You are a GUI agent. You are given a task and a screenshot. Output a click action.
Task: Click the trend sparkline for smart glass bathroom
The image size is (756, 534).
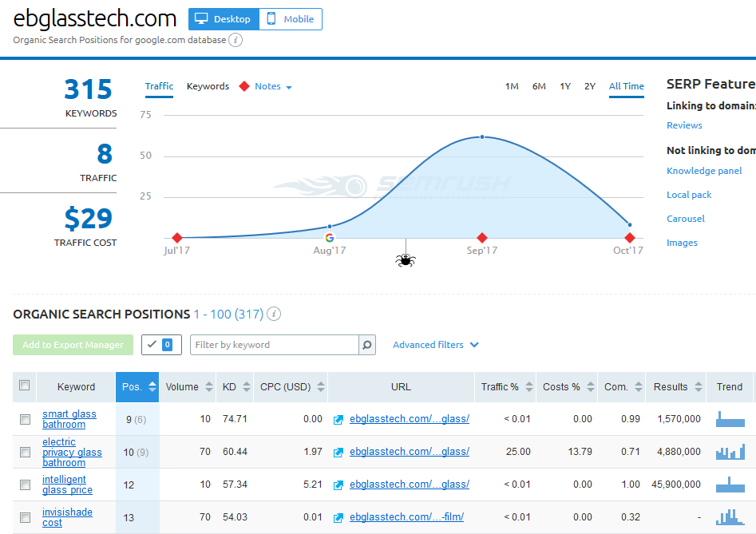[x=730, y=419]
